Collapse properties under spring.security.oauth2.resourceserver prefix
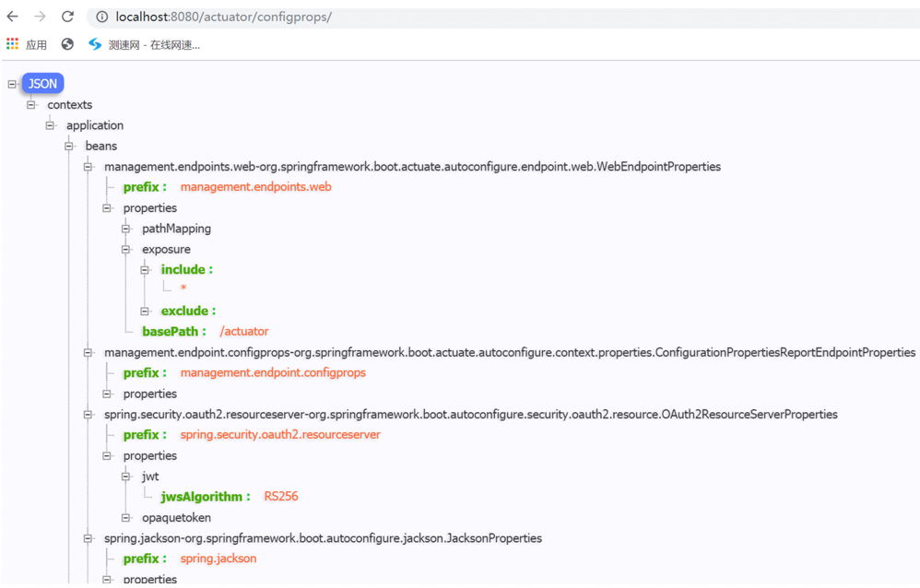The height and width of the screenshot is (588, 920). 107,455
